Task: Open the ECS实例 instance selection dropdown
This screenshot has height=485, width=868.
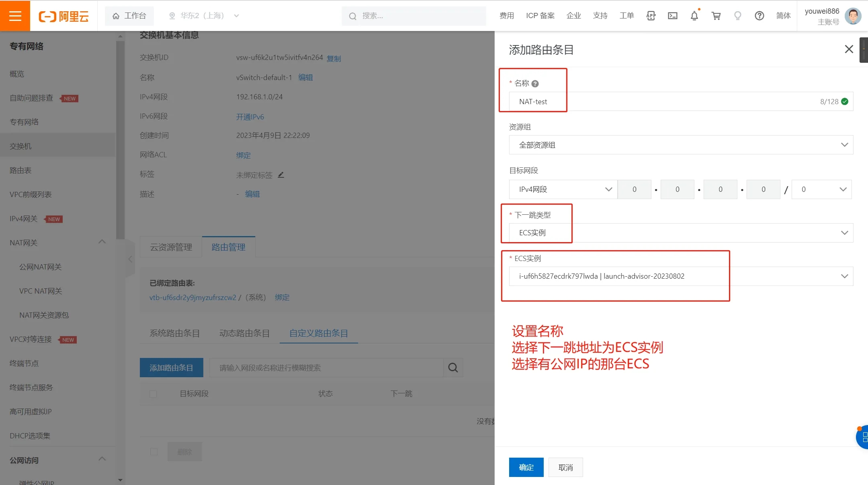Action: (681, 276)
